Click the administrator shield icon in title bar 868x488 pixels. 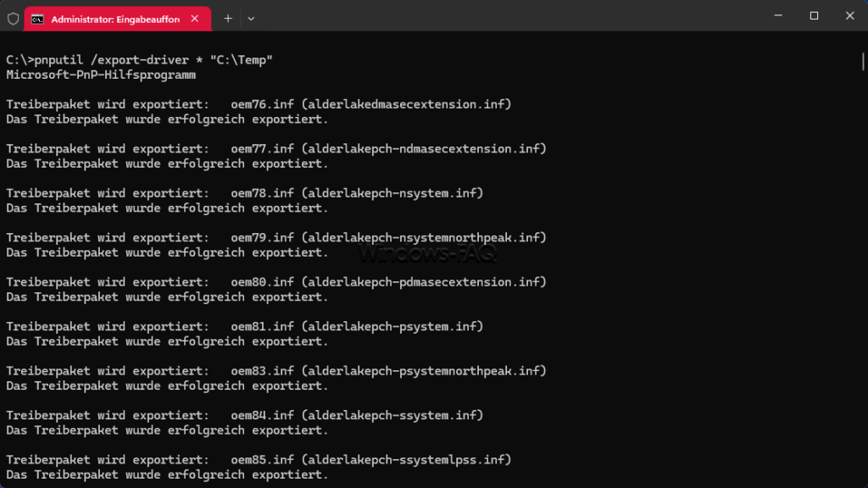(13, 19)
